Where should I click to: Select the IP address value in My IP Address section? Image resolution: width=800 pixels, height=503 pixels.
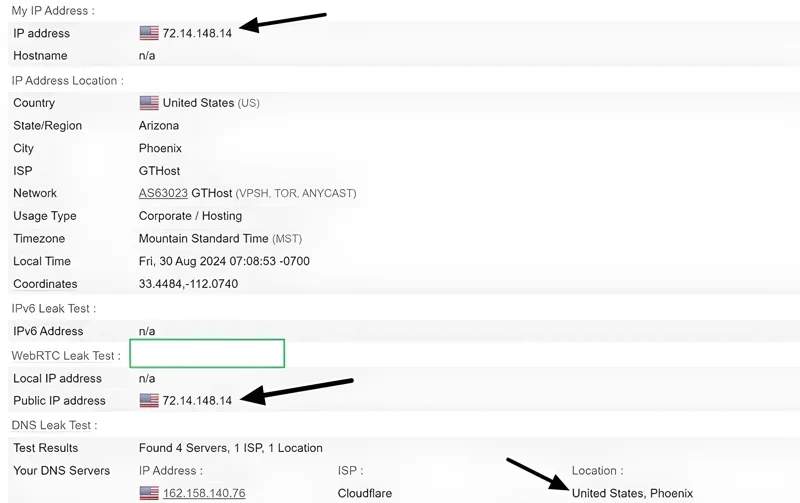pos(197,33)
